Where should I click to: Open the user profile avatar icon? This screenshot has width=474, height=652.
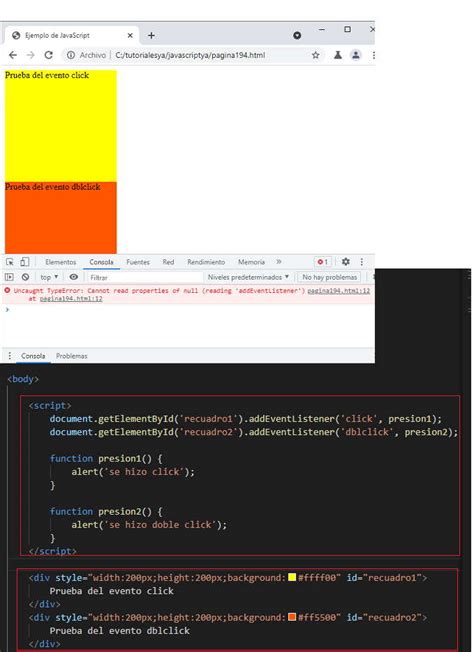(356, 55)
